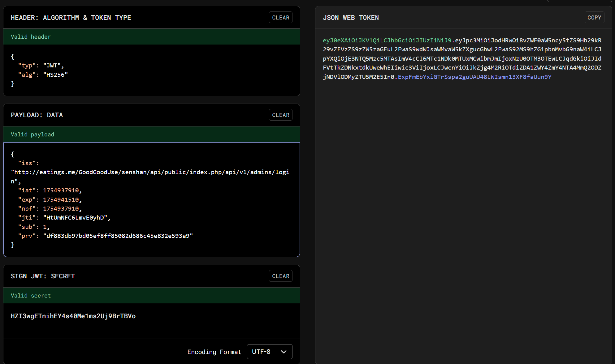Click the "nbf" value 1754937910

(61, 209)
